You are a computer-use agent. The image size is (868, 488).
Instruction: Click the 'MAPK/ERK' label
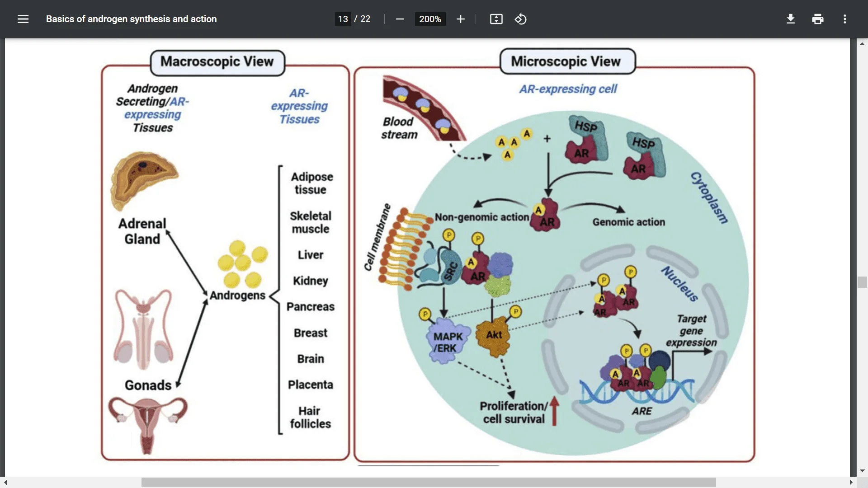click(448, 343)
